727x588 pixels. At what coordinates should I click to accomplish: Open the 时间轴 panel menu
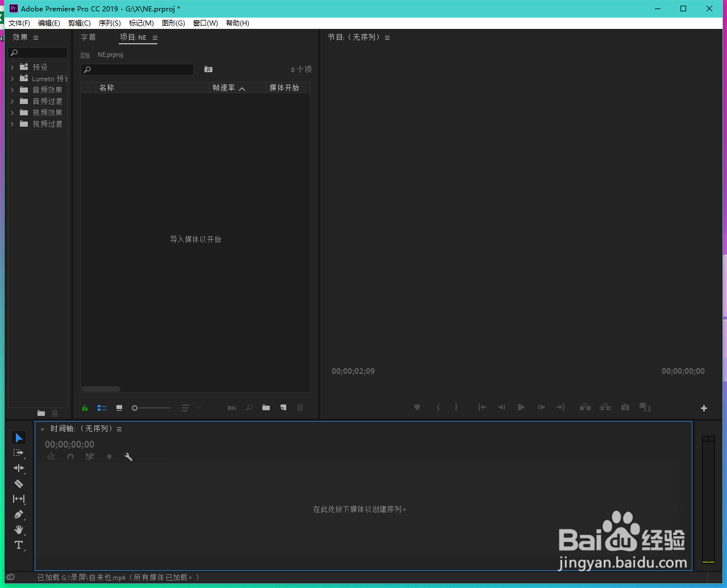[119, 429]
